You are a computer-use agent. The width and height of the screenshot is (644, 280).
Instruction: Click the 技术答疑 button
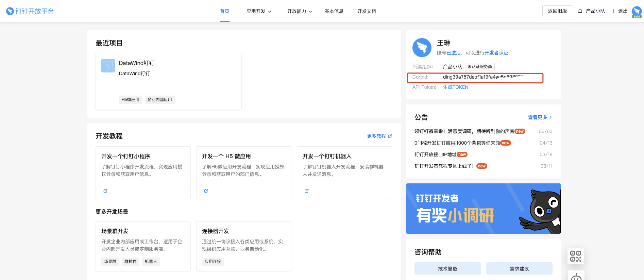coord(447,268)
